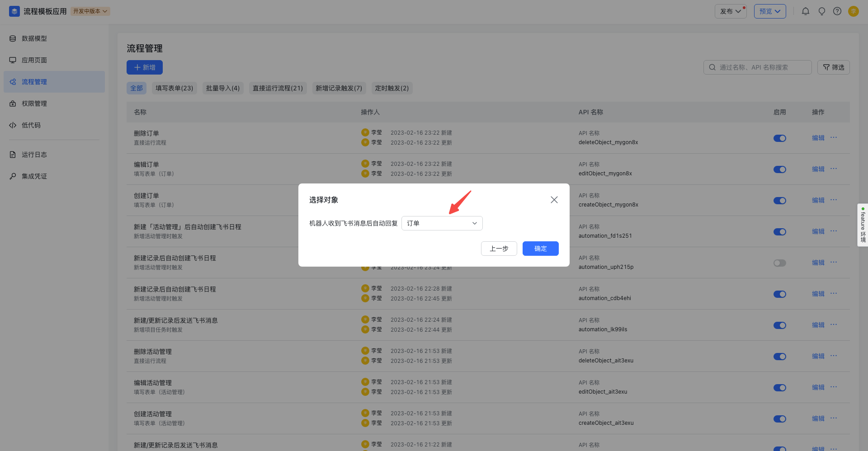Screen dimensions: 868x451
Task: Open the 发布 dropdown menu
Action: [731, 11]
